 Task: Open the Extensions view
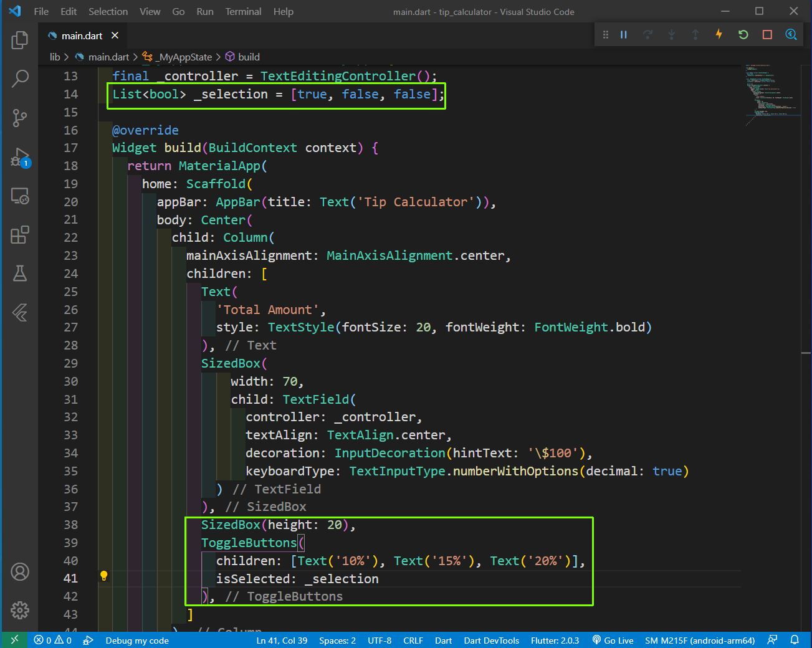[20, 235]
